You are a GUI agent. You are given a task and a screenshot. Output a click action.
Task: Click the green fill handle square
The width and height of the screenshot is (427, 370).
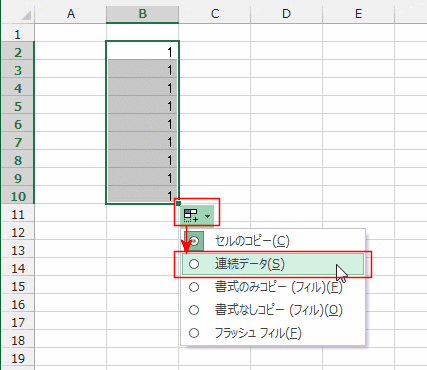(178, 203)
